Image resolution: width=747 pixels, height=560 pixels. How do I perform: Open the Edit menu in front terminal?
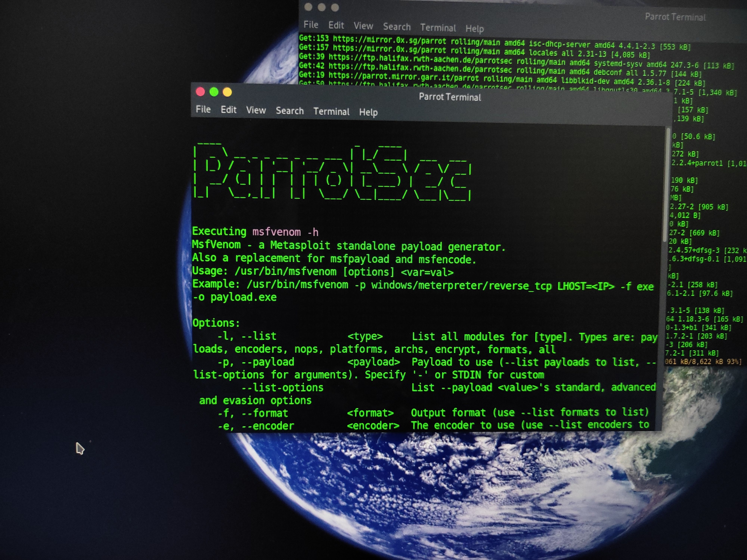[x=228, y=110]
